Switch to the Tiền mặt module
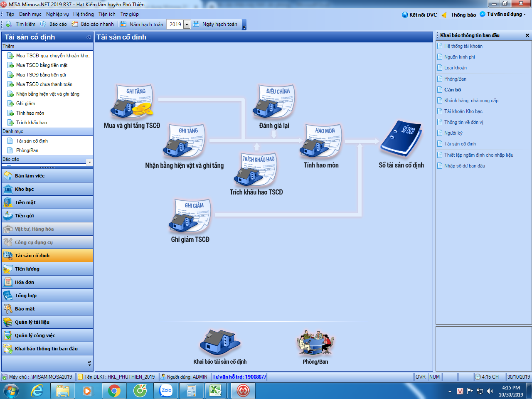This screenshot has height=399, width=532. 47,202
